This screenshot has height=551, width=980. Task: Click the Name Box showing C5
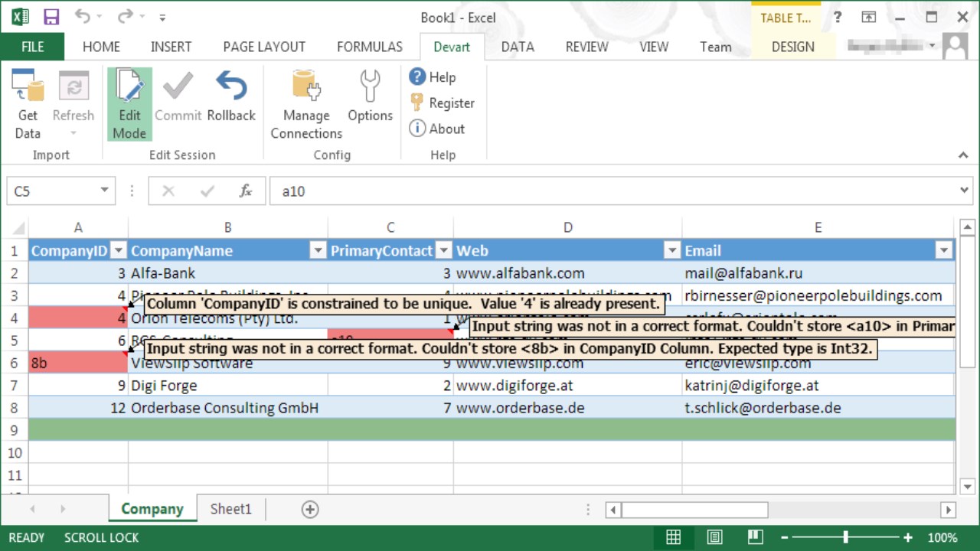(x=52, y=191)
